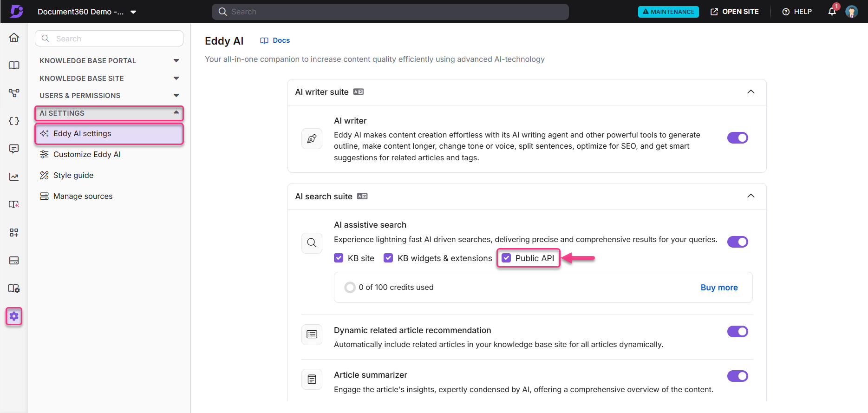Image resolution: width=868 pixels, height=413 pixels.
Task: Click the '0 of 100 credits used' text
Action: pos(396,288)
